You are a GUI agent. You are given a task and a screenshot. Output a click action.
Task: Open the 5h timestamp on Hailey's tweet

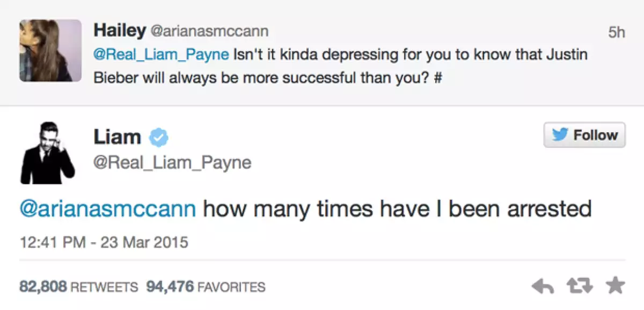(x=617, y=32)
